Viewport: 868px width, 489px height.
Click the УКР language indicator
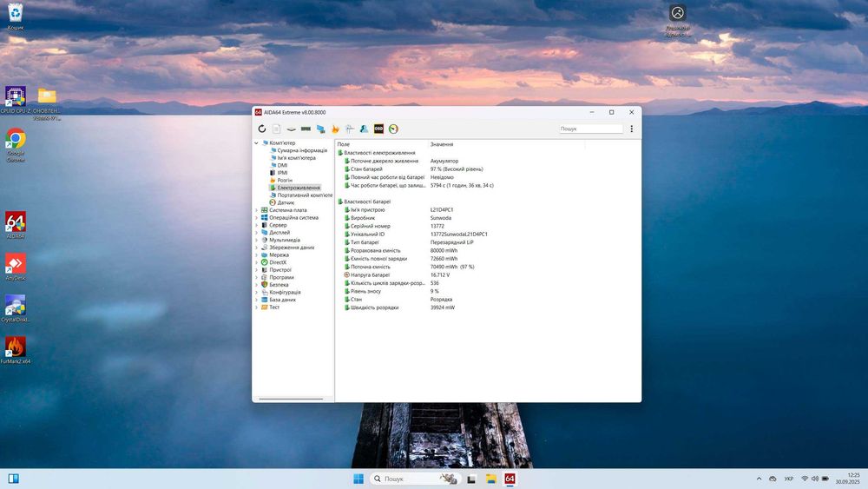click(x=789, y=479)
